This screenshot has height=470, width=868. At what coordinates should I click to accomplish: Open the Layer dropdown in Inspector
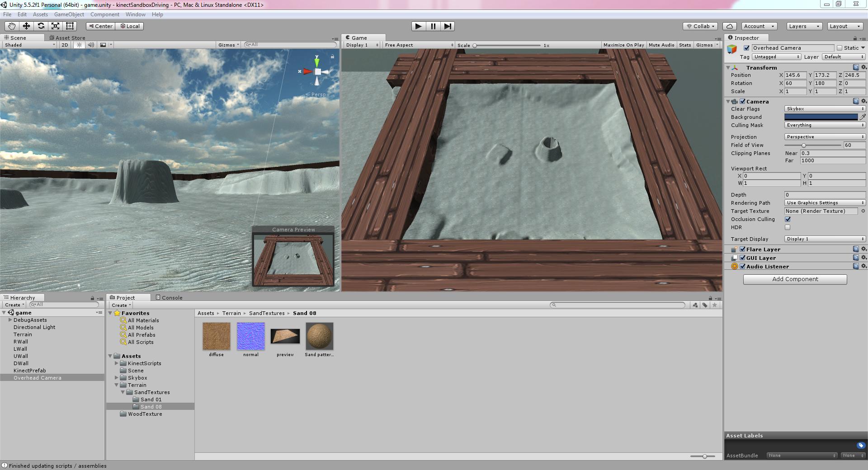tap(844, 57)
